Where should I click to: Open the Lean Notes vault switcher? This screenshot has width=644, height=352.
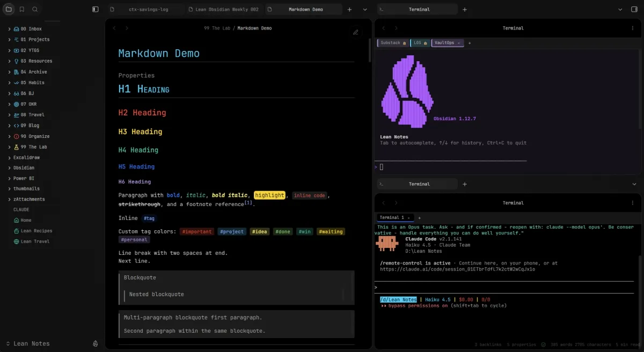tap(28, 343)
